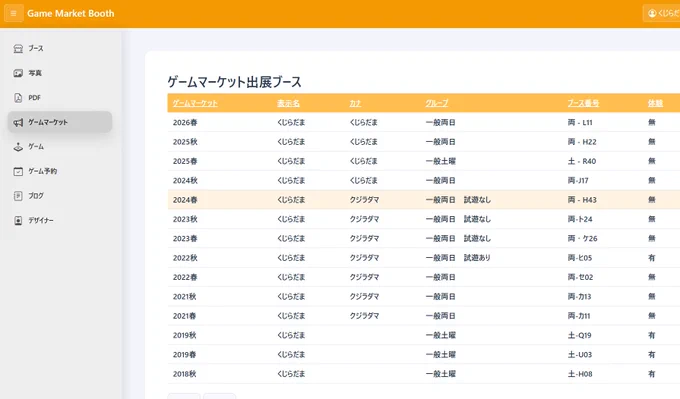
Task: Click booth number 両-ヒ05
Action: 580,258
